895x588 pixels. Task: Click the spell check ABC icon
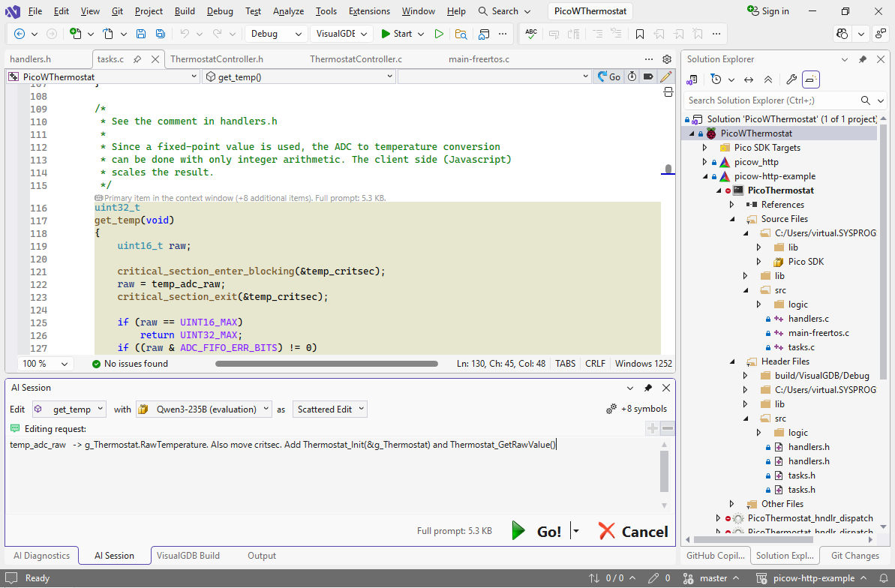tap(531, 34)
